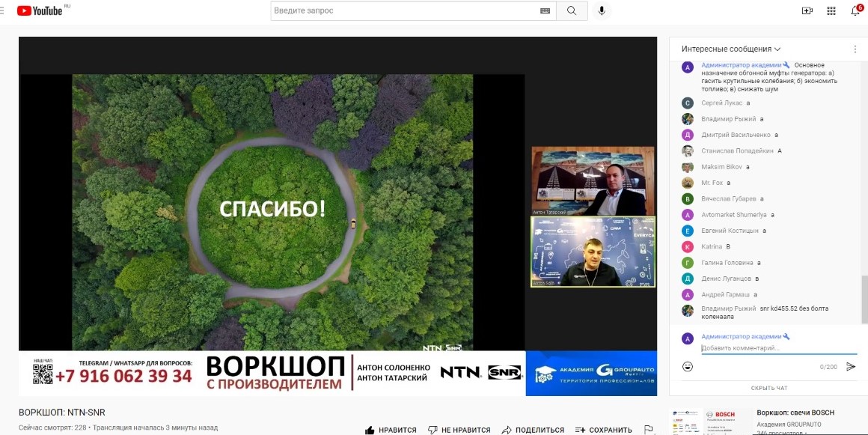This screenshot has height=435, width=868.
Task: Click Katrina's avatar in chat
Action: click(688, 246)
